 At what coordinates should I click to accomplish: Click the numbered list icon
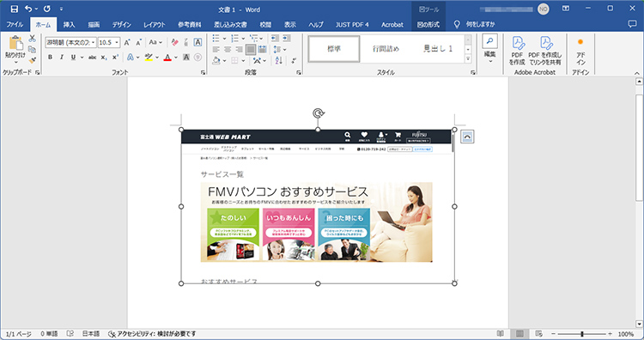234,39
